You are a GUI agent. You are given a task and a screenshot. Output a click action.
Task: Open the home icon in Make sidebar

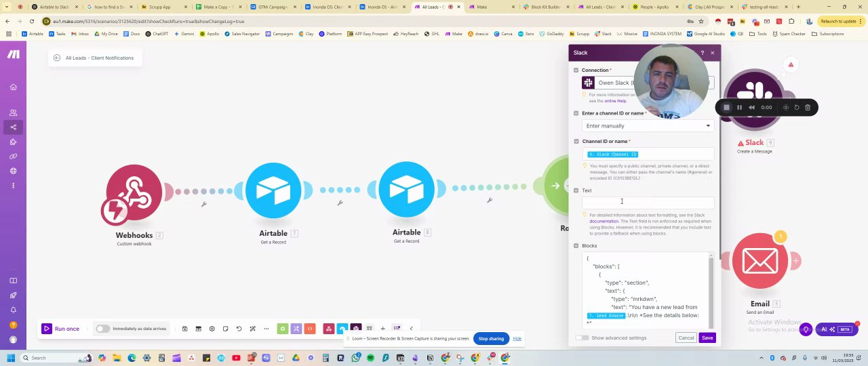coord(13,87)
